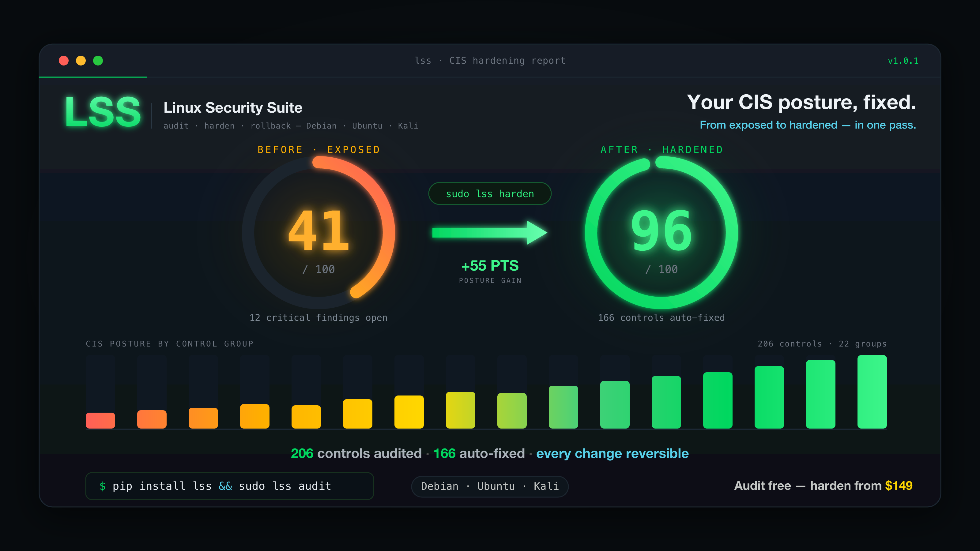Click the every change reversible text
Image resolution: width=980 pixels, height=551 pixels.
tap(612, 454)
